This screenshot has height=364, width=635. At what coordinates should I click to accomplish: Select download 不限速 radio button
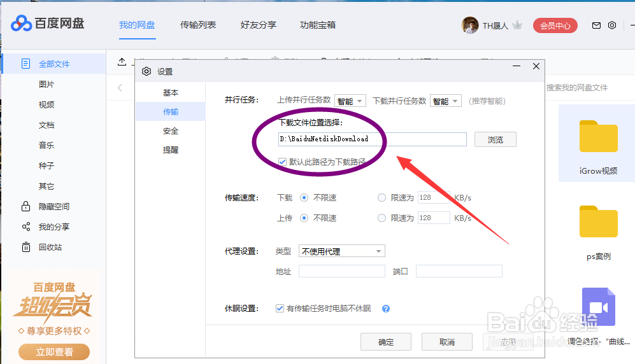click(x=304, y=197)
